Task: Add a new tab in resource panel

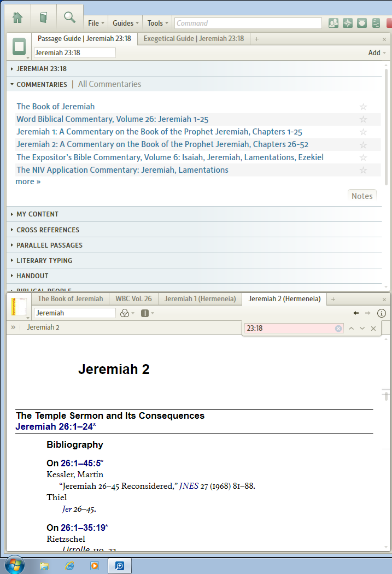Action: (333, 299)
